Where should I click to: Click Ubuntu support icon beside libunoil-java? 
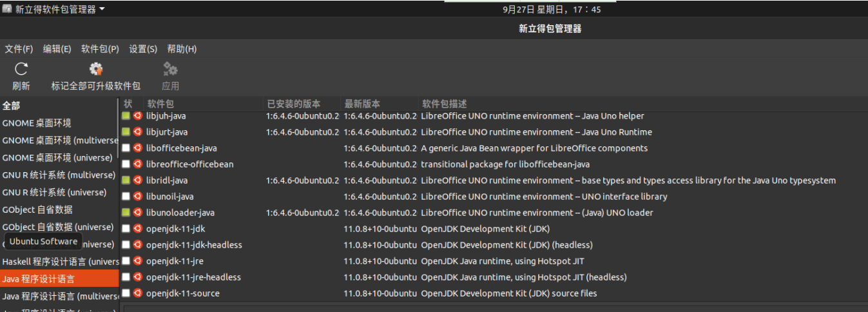[x=137, y=197]
